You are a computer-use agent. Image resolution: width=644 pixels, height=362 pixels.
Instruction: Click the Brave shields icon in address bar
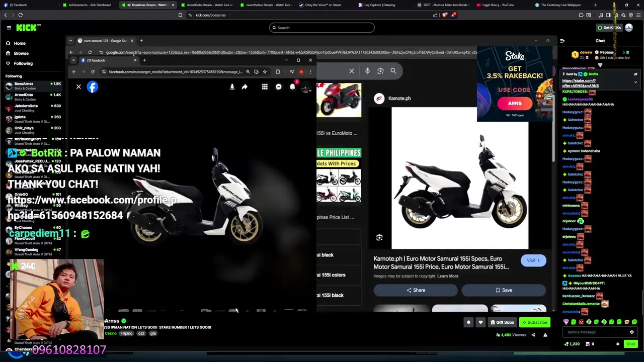444,15
